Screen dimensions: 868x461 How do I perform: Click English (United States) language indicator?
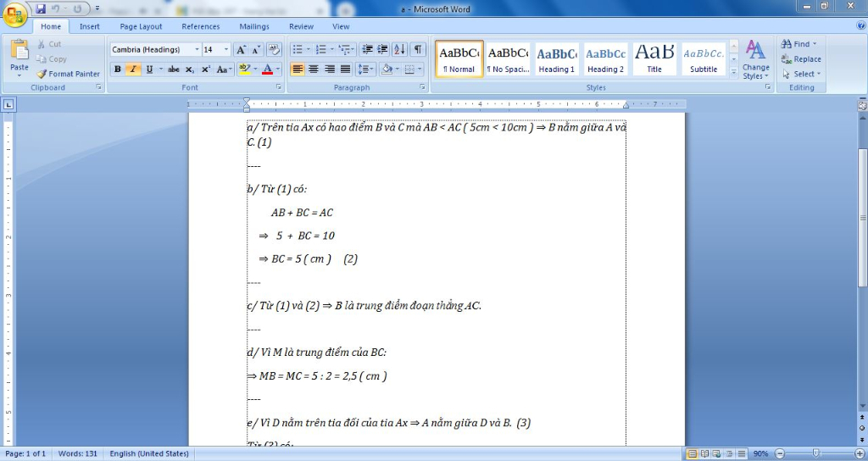[x=149, y=454]
